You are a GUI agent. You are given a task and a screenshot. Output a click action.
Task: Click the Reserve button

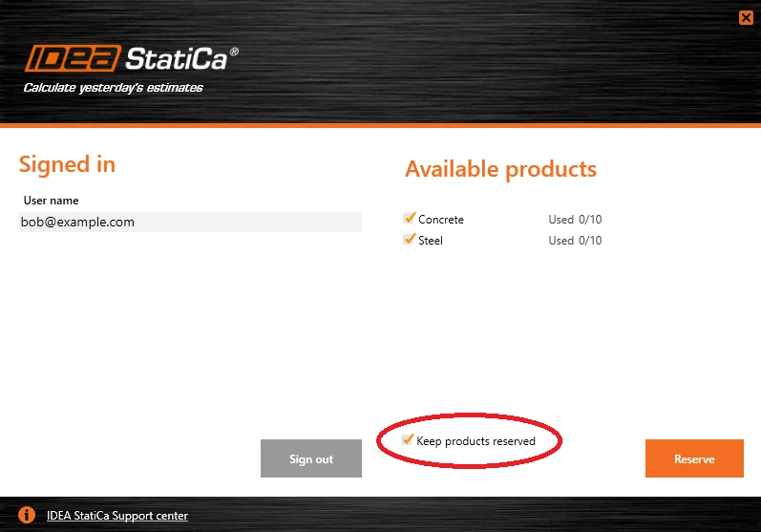(694, 458)
